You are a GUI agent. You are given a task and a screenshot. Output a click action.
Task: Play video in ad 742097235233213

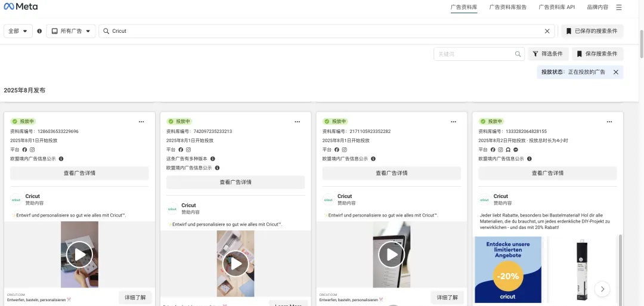coord(236,264)
